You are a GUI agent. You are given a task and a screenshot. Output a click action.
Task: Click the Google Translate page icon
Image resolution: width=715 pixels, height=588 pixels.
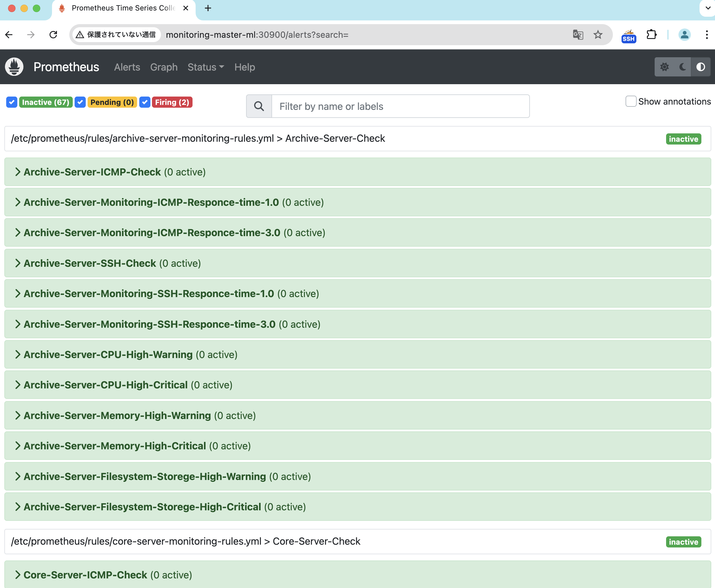[578, 35]
